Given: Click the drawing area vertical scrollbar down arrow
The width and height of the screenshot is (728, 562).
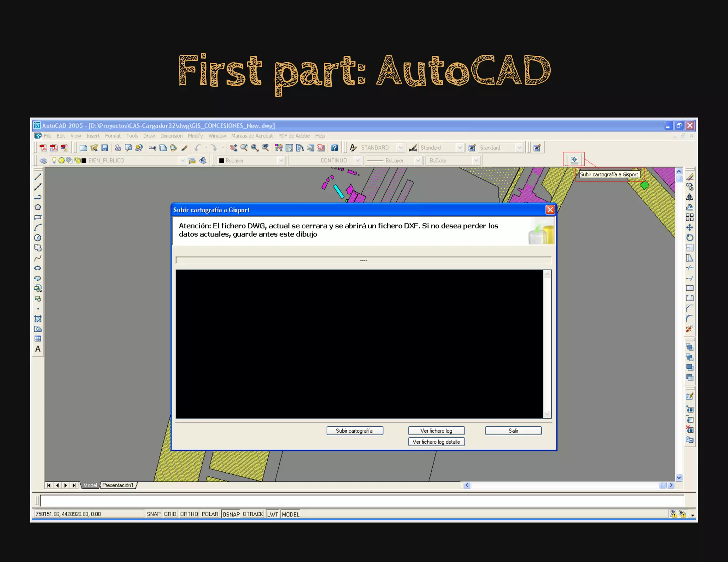Looking at the screenshot, I should pyautogui.click(x=679, y=478).
